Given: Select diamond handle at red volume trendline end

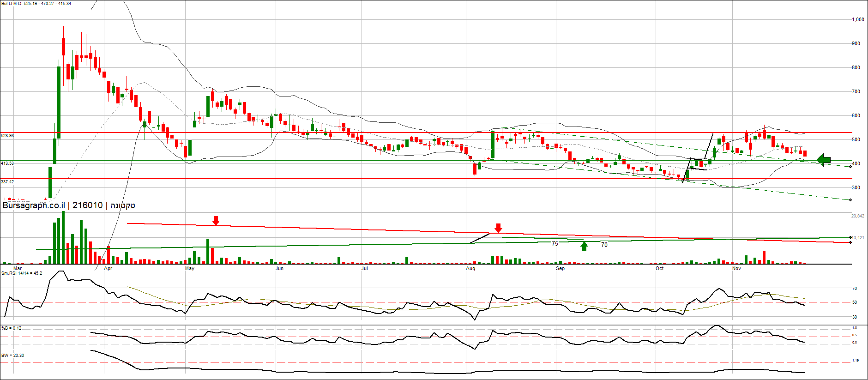Looking at the screenshot, I should coord(850,242).
